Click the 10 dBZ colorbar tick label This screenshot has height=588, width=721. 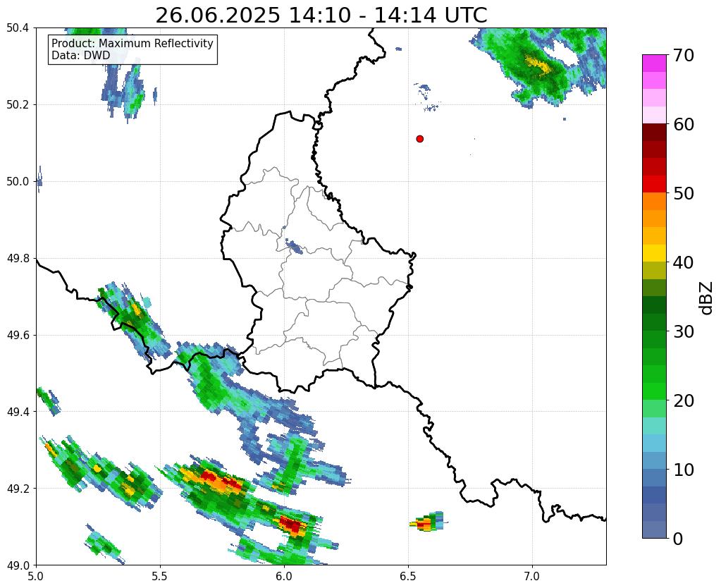(683, 470)
